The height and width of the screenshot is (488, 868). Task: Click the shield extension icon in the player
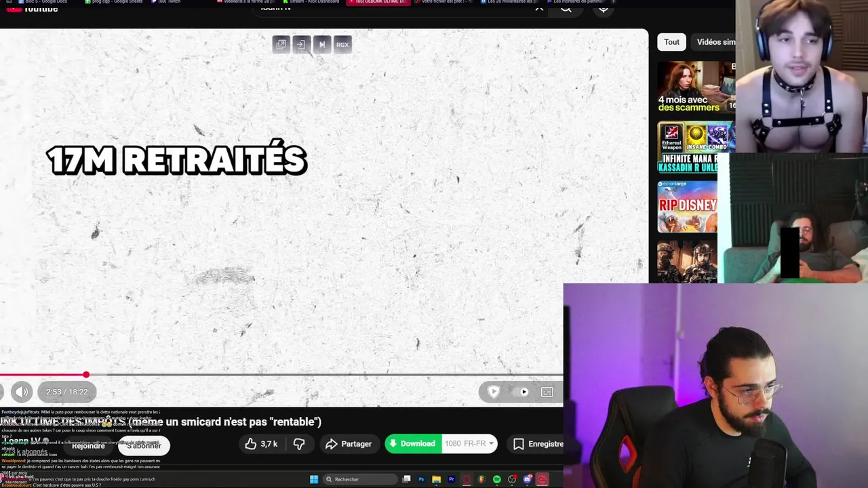[494, 392]
